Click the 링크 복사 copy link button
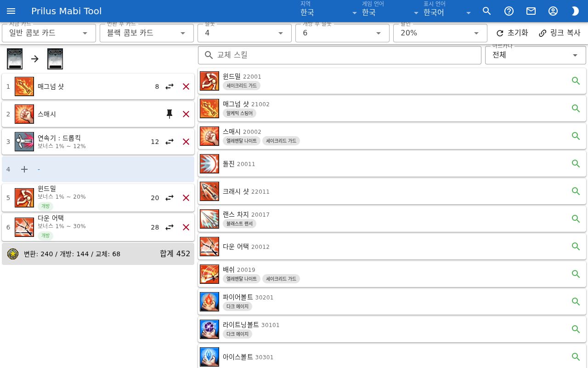 (x=560, y=33)
